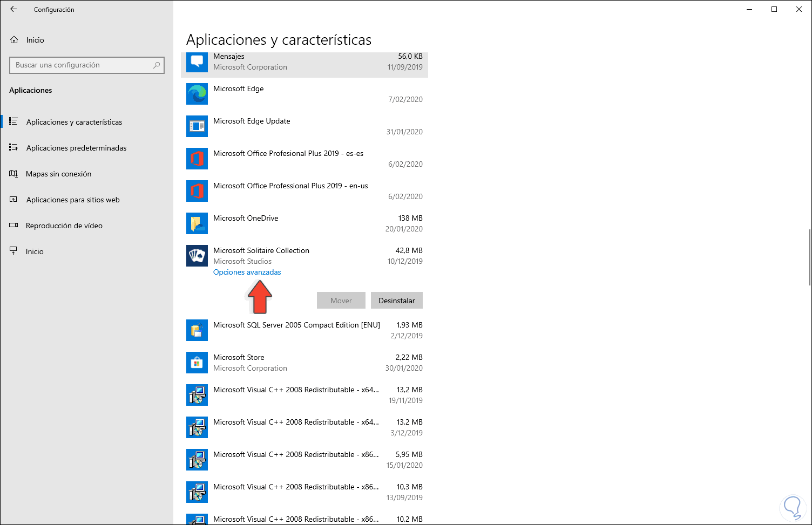Select Visual C++ 2008 x64 13,2 MB dated 19/11/2019
Viewport: 812px width, 525px height.
tap(304, 395)
